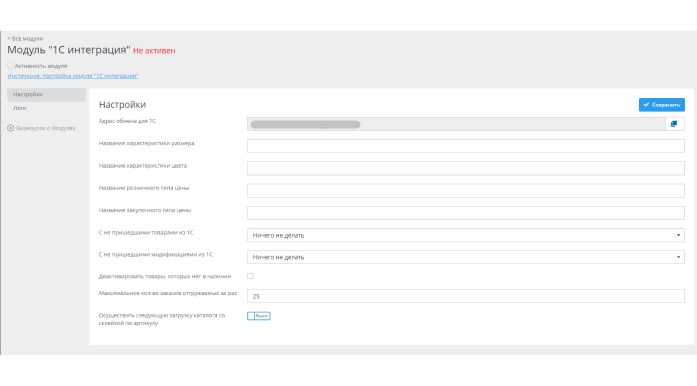
Task: Check Деактивировать товары, которых нет в наличии
Action: 250,276
